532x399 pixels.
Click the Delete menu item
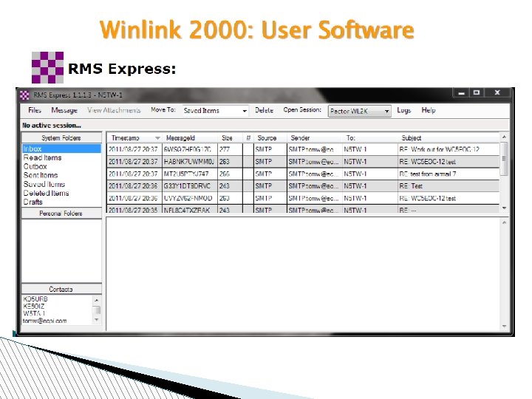(264, 110)
